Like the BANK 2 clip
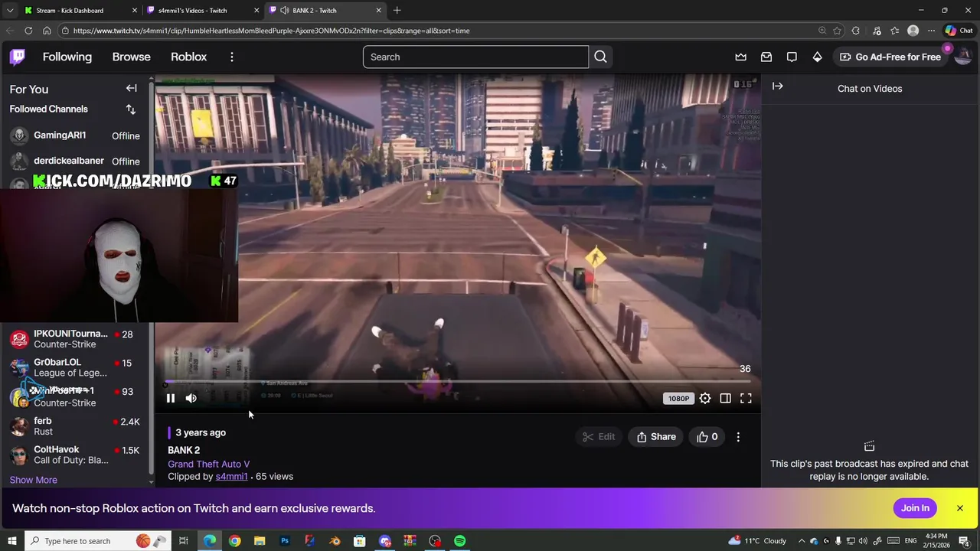This screenshot has height=551, width=980. point(707,437)
